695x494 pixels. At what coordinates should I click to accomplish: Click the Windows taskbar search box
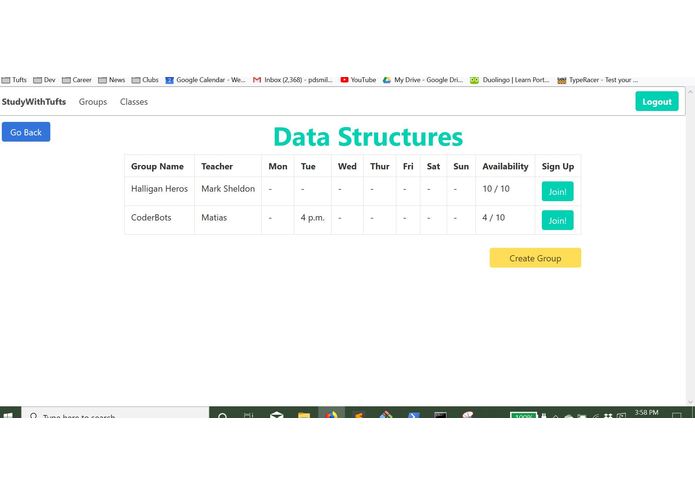coord(115,412)
